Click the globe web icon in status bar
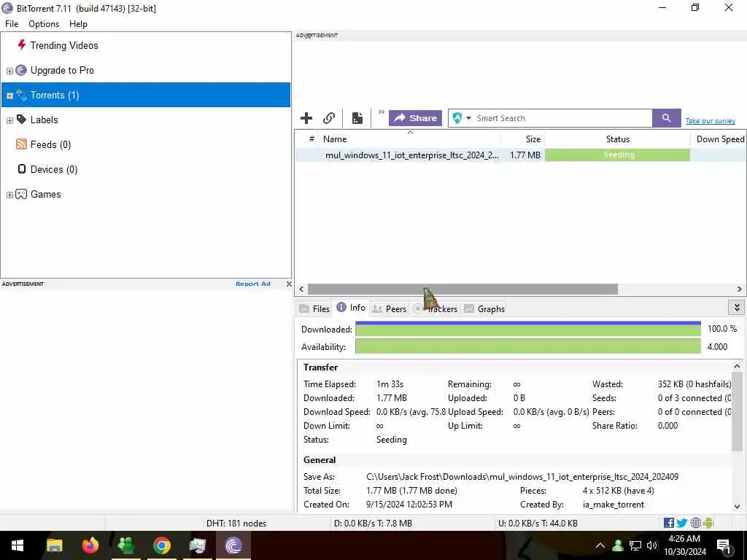This screenshot has height=560, width=747. click(x=695, y=523)
